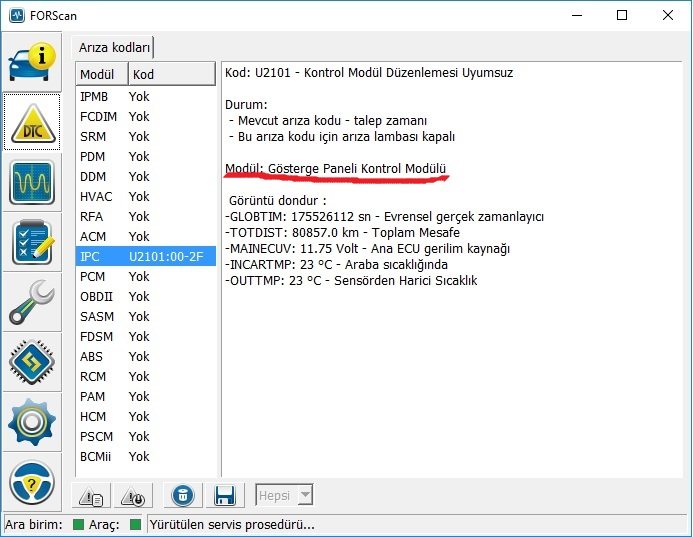Click the MAINECUV 11.75 Volt line
This screenshot has height=537, width=693.
(x=367, y=248)
